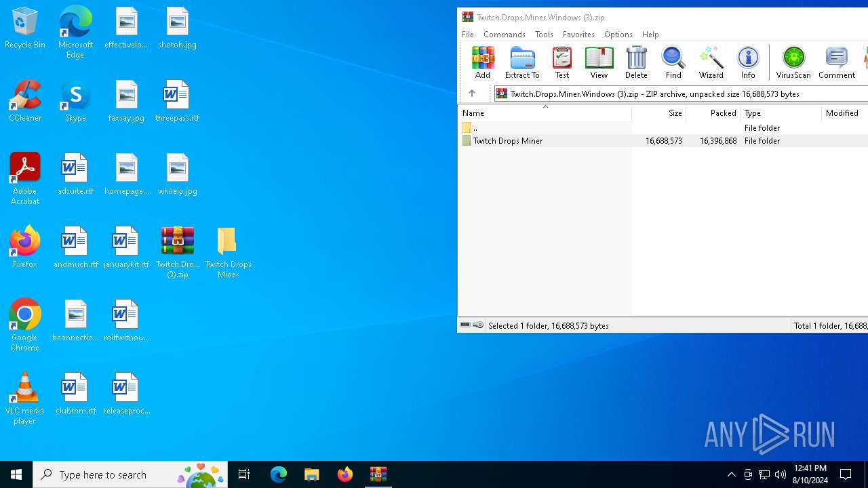Select the parent '..' folder entry
The width and height of the screenshot is (868, 488).
pos(663,127)
